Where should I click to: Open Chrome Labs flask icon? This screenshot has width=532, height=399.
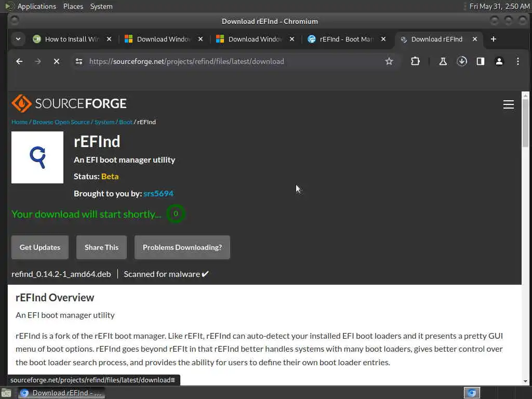tap(443, 61)
